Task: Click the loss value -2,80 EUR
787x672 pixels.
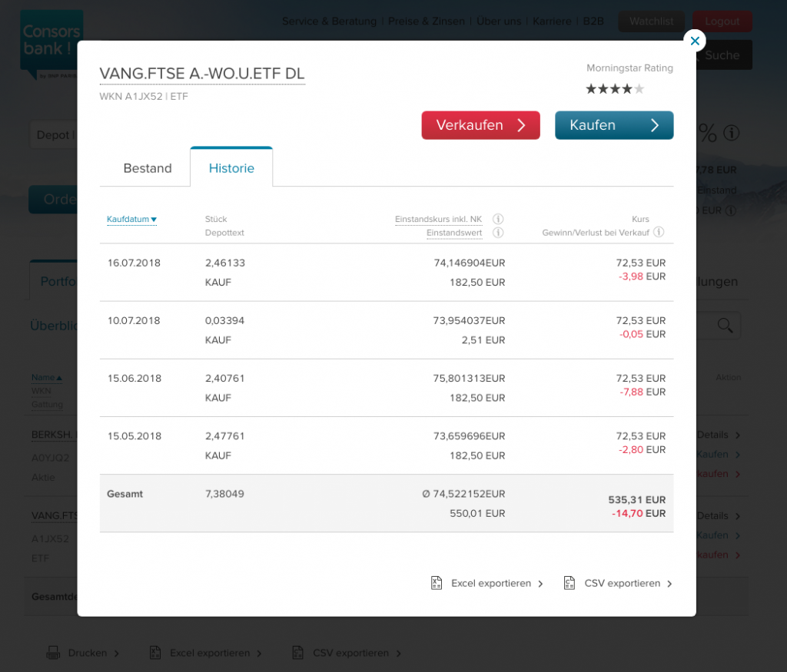Action: 642,449
